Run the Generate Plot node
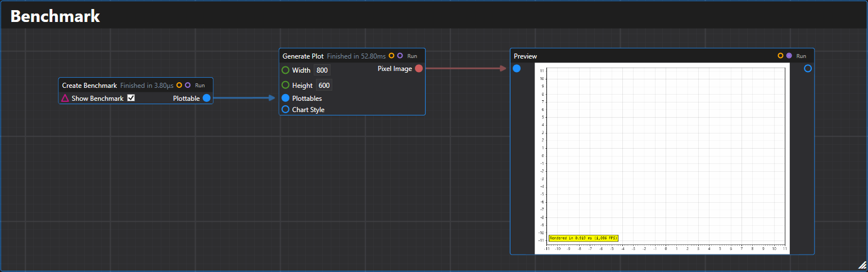 coord(412,56)
